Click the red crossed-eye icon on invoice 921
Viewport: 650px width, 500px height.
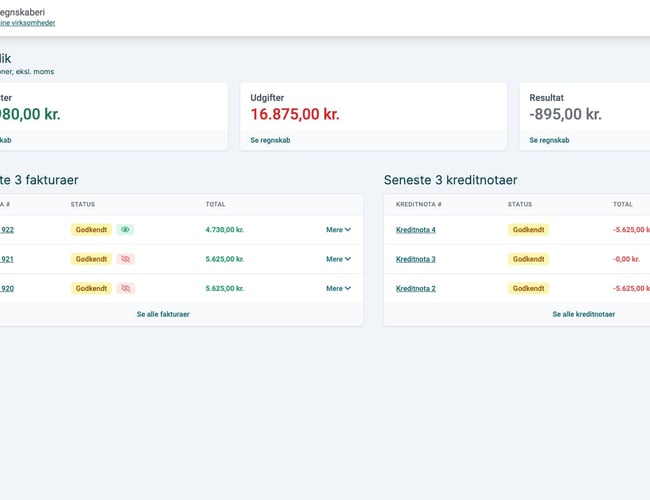[x=125, y=259]
